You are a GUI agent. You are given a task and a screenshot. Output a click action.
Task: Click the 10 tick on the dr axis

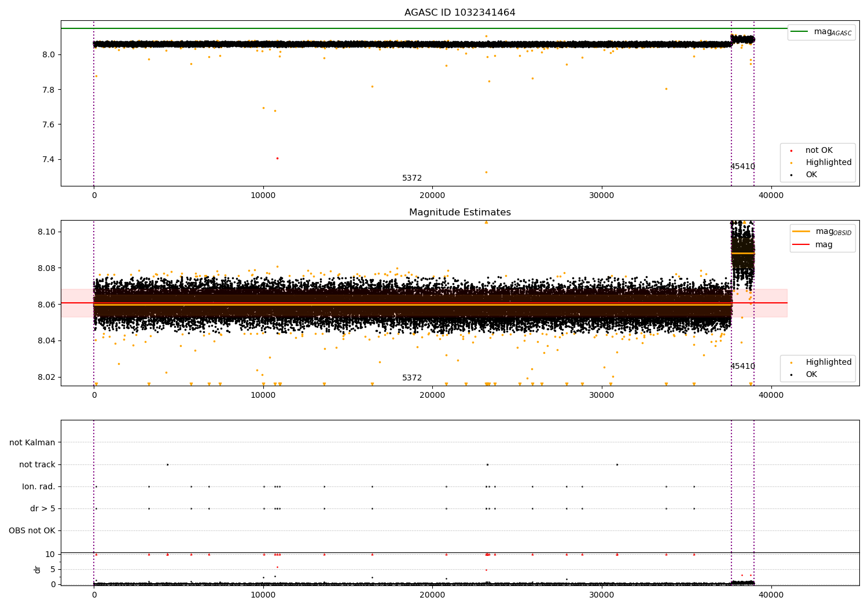coord(50,554)
